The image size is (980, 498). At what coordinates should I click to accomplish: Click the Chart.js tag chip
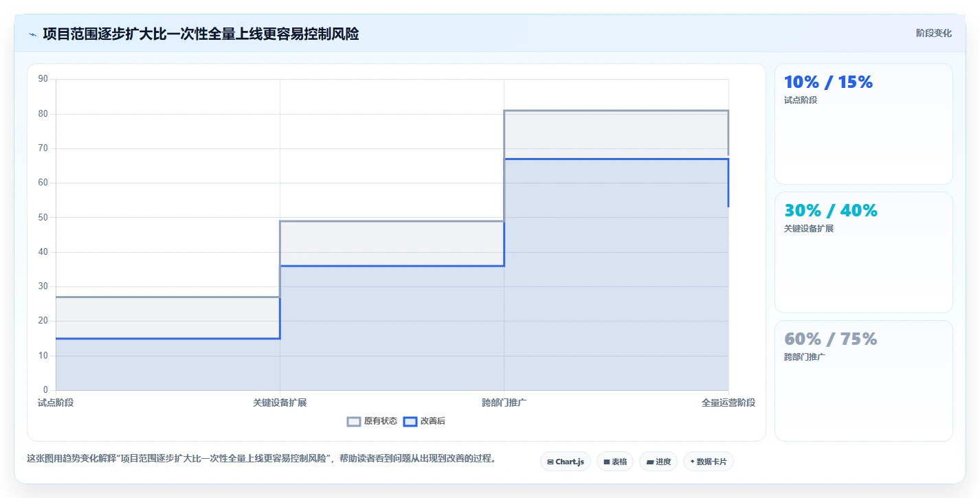(x=566, y=462)
